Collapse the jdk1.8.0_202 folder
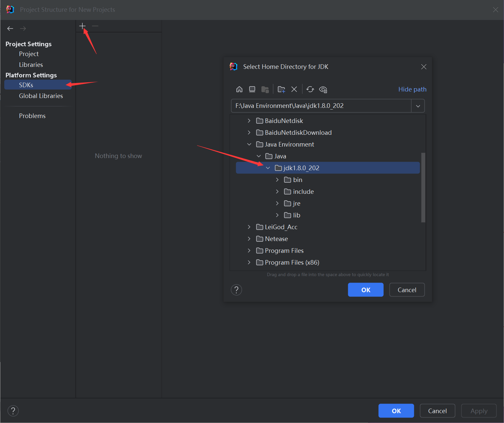Image resolution: width=504 pixels, height=423 pixels. 268,168
